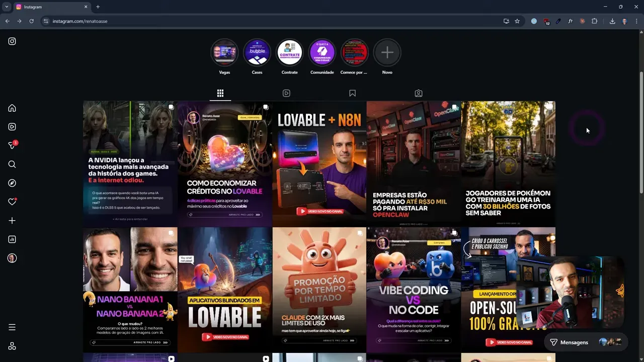Open the hamburger More menu
The height and width of the screenshot is (362, 644).
(12, 327)
